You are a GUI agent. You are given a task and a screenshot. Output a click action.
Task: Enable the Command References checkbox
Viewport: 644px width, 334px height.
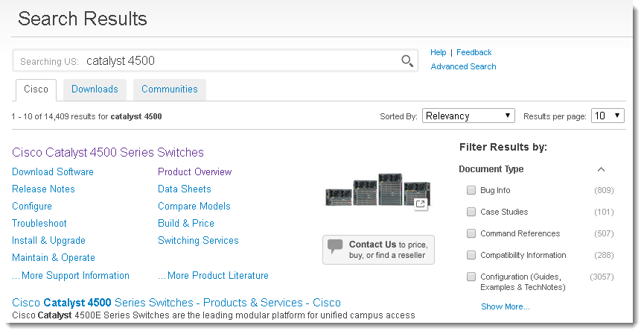(471, 233)
